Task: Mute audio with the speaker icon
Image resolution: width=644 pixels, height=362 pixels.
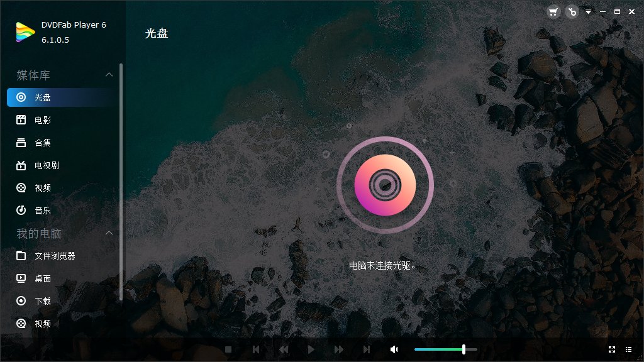Action: (394, 349)
